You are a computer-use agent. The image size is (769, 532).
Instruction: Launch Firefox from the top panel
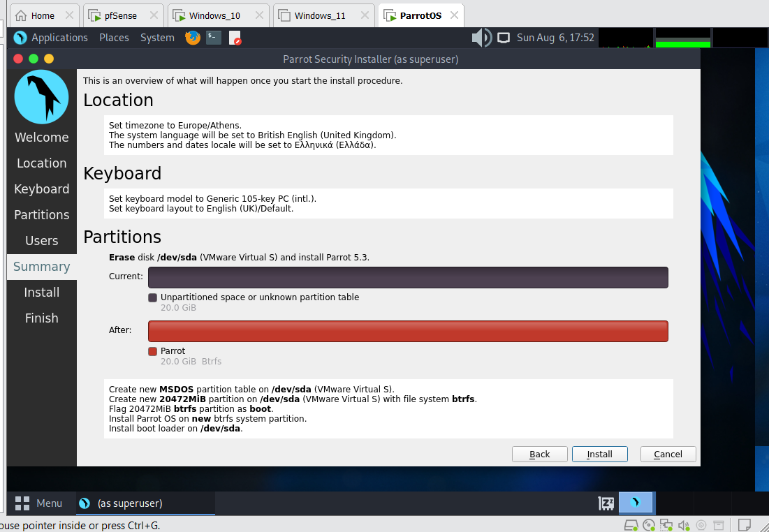[x=193, y=38]
